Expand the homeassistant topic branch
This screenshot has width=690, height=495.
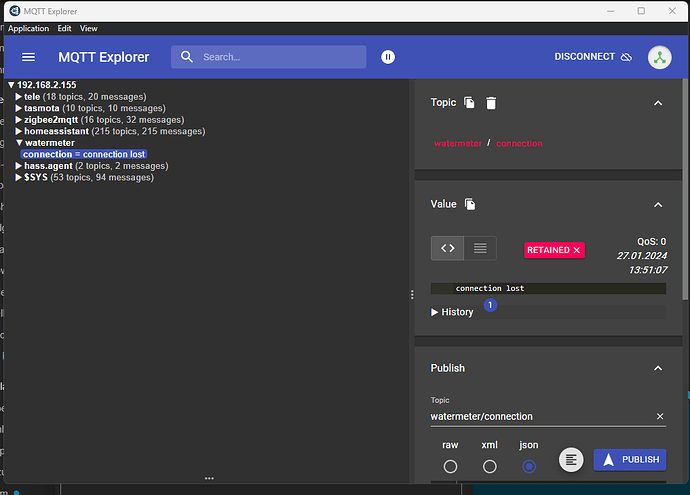click(x=18, y=131)
